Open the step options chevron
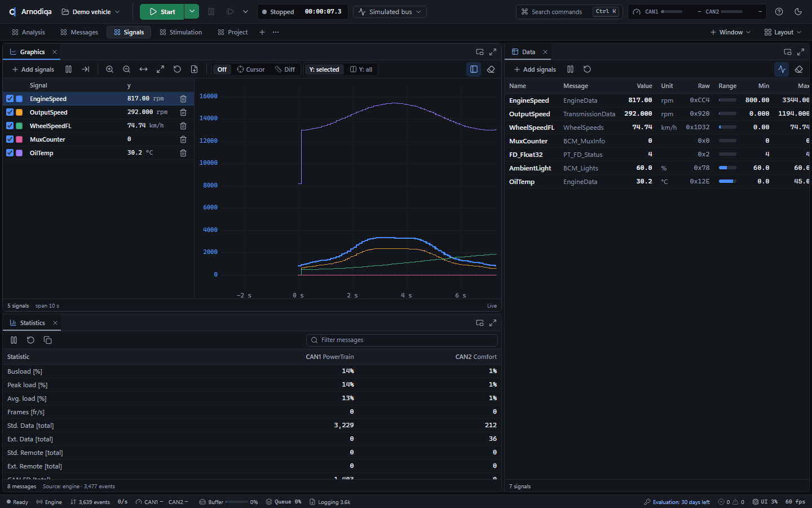The image size is (812, 508). (x=245, y=12)
